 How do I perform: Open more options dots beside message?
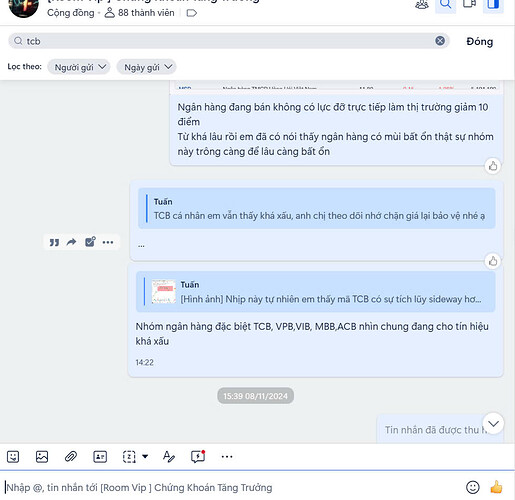click(x=108, y=242)
